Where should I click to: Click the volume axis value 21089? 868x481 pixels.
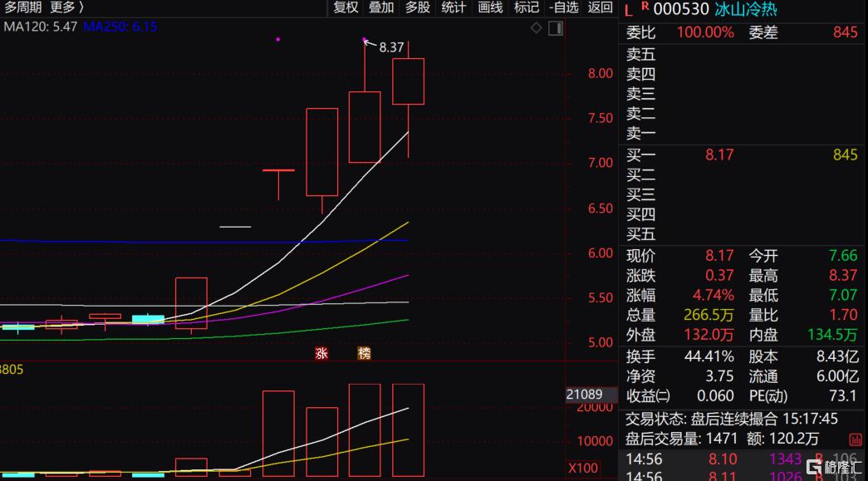(584, 395)
